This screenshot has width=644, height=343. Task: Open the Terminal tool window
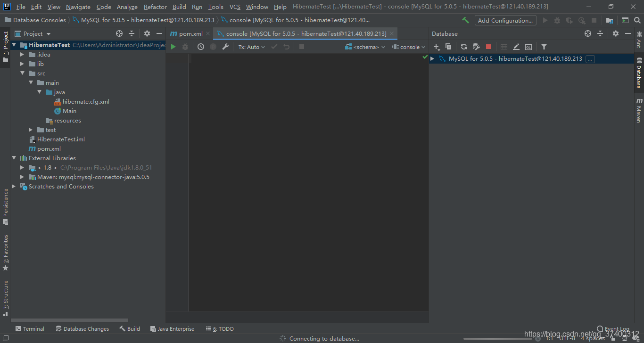pos(30,328)
